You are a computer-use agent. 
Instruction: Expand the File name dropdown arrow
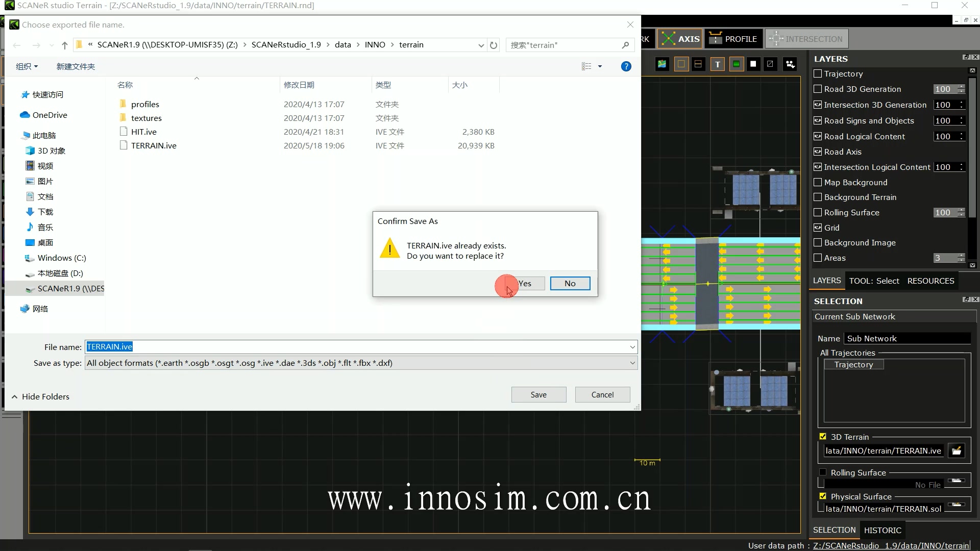coord(632,347)
